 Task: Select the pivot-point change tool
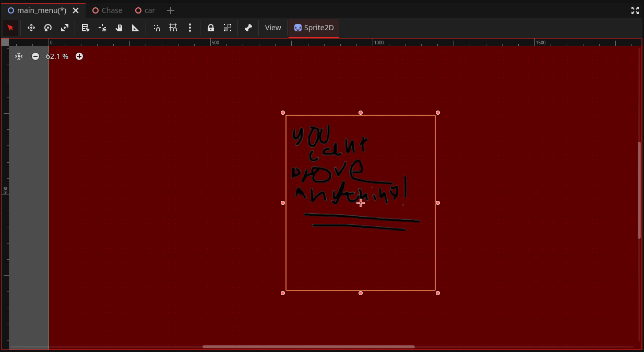[x=102, y=28]
